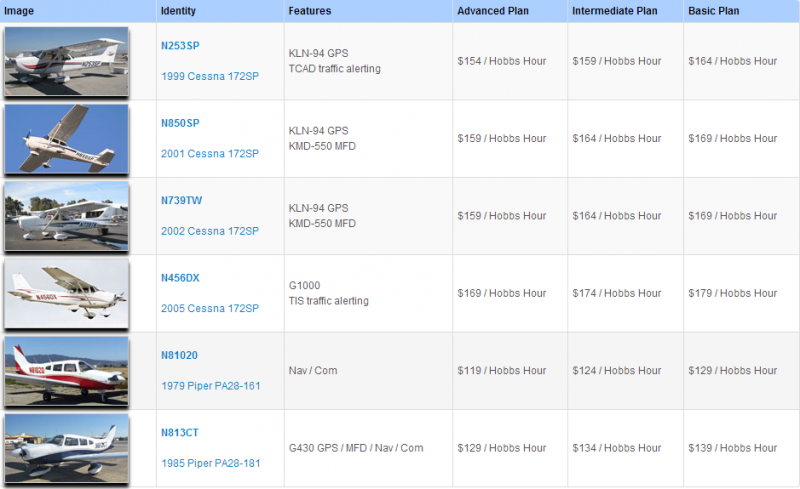
Task: Select KMD-550 MFD text in N850SP row
Action: coord(322,146)
